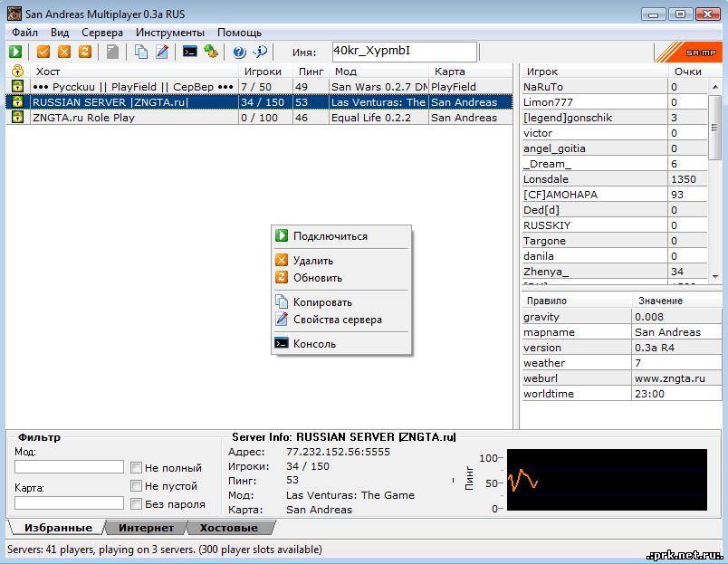Image resolution: width=728 pixels, height=564 pixels.
Task: Open the Помощь menu
Action: [x=239, y=33]
